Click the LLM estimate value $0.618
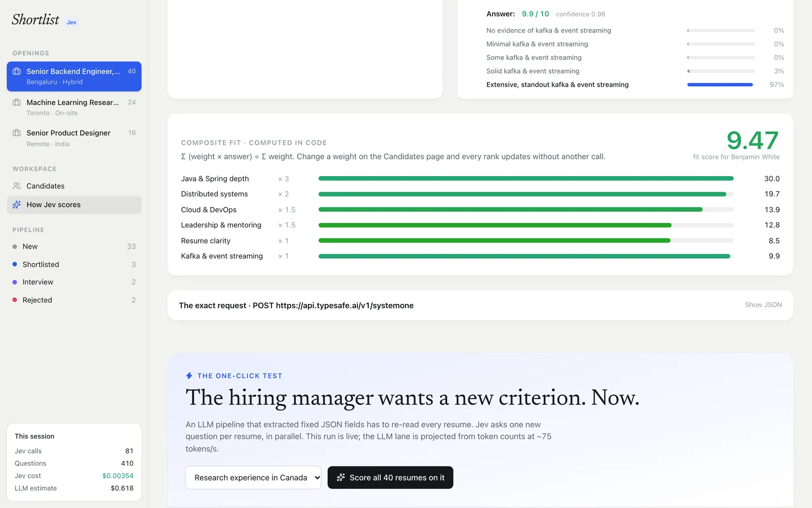Image resolution: width=812 pixels, height=508 pixels. [122, 488]
